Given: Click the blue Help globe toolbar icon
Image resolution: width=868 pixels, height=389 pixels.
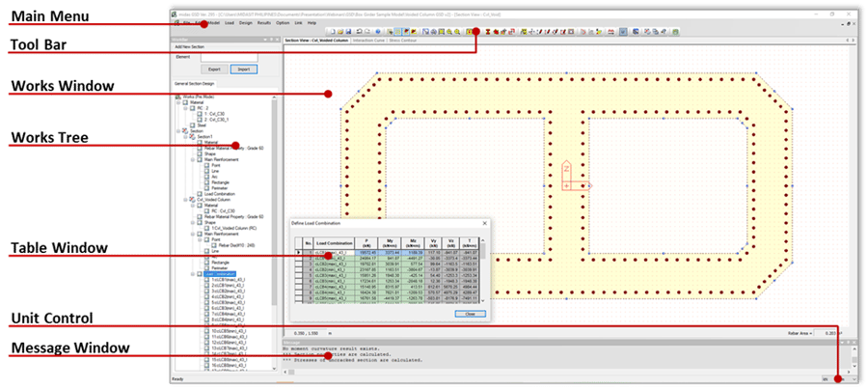Looking at the screenshot, I should tap(377, 32).
